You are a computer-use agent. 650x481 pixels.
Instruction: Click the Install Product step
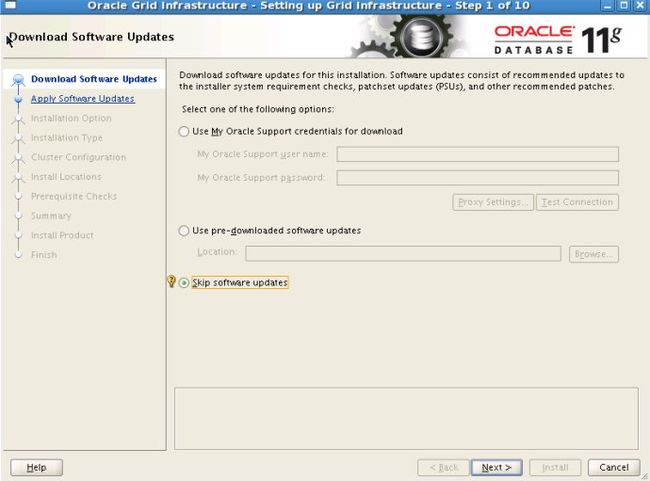click(x=62, y=235)
